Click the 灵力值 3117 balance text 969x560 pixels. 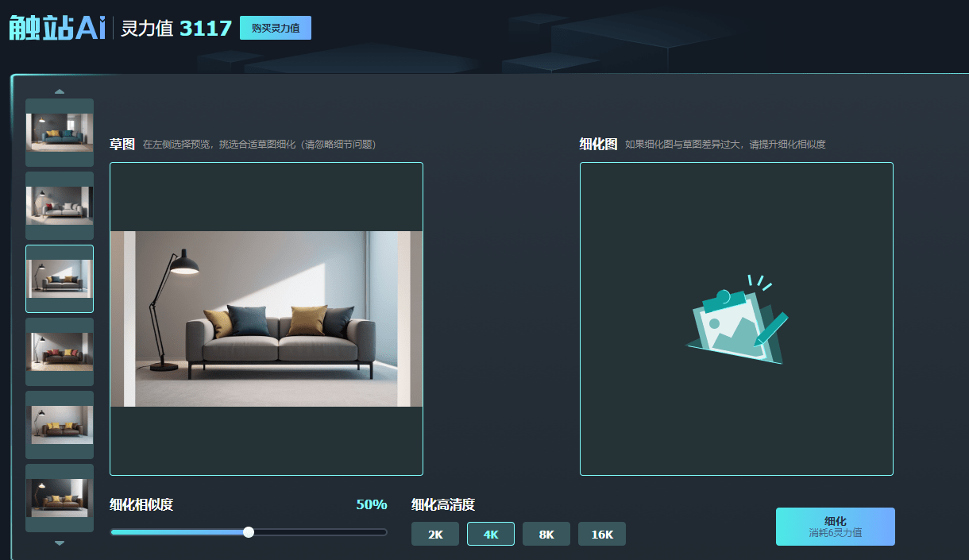tap(176, 29)
